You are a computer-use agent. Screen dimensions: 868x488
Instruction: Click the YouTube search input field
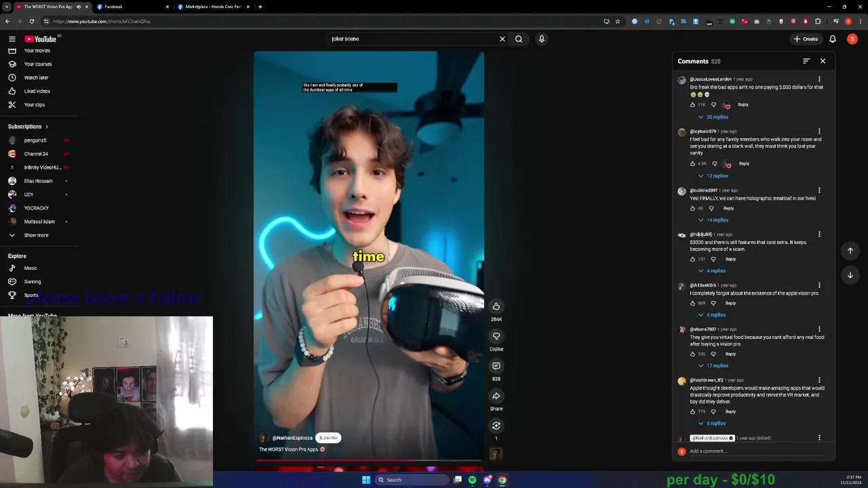412,39
